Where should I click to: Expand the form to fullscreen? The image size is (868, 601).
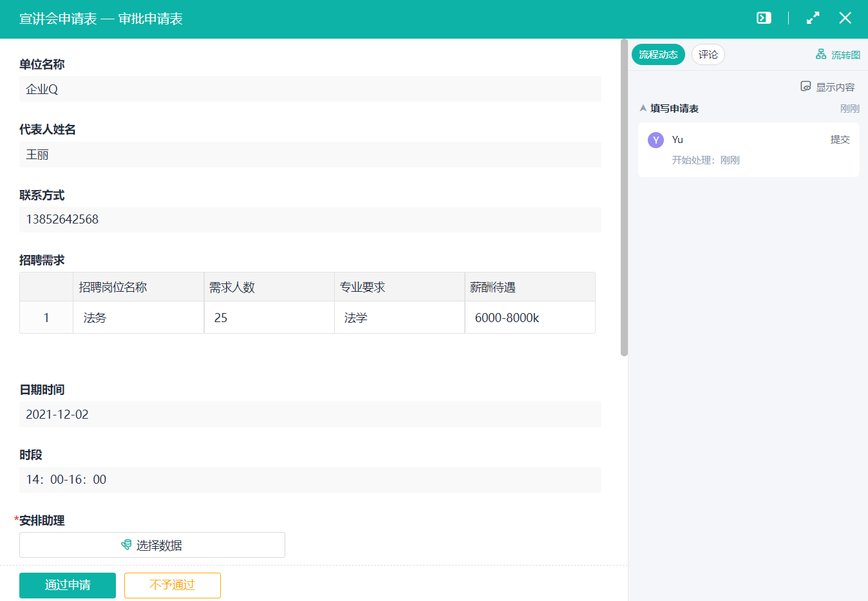click(x=813, y=18)
